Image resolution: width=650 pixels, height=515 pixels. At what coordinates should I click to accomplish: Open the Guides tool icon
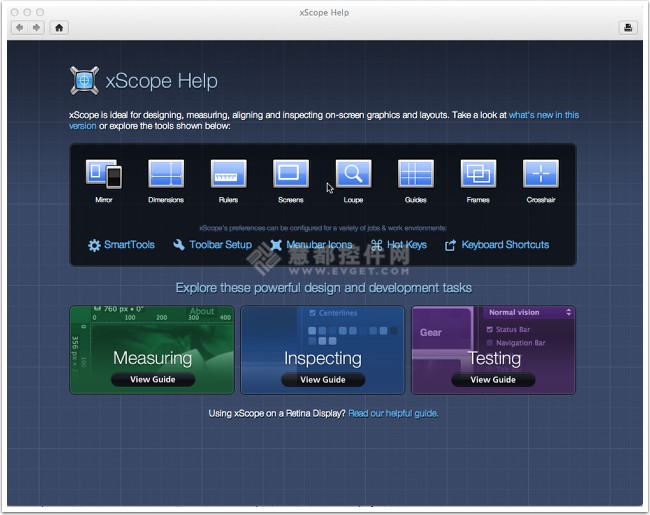click(416, 174)
